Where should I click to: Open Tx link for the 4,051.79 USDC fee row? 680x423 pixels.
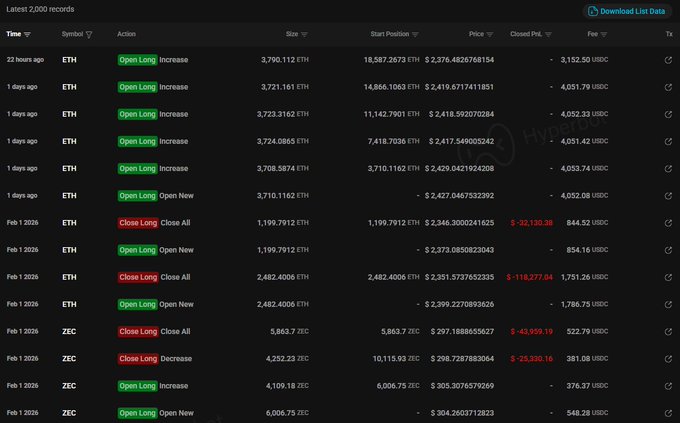click(668, 87)
